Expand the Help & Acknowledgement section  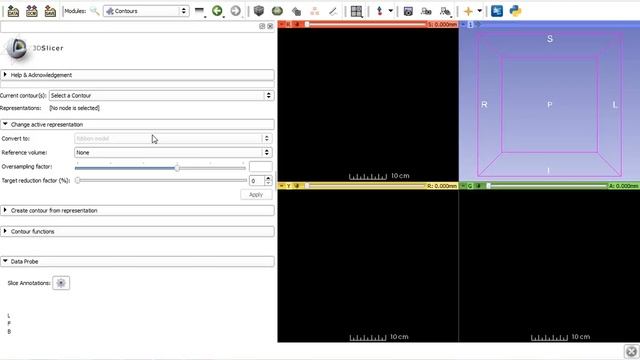click(137, 75)
